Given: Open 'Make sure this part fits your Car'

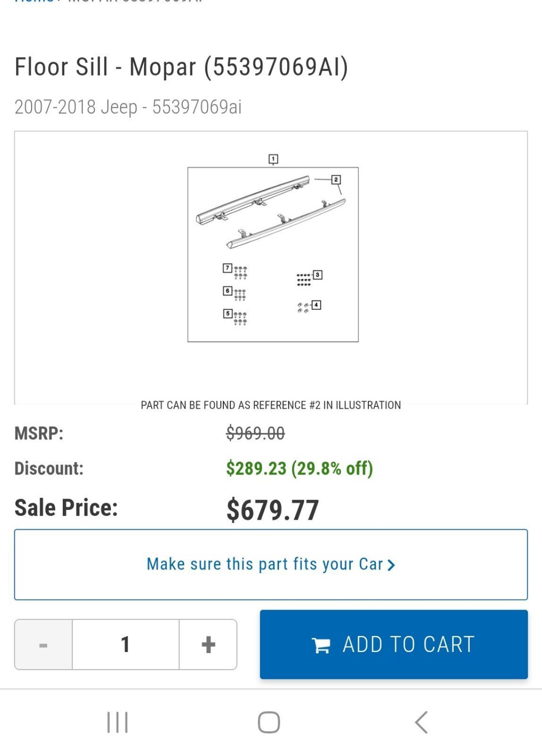Looking at the screenshot, I should pyautogui.click(x=271, y=565).
